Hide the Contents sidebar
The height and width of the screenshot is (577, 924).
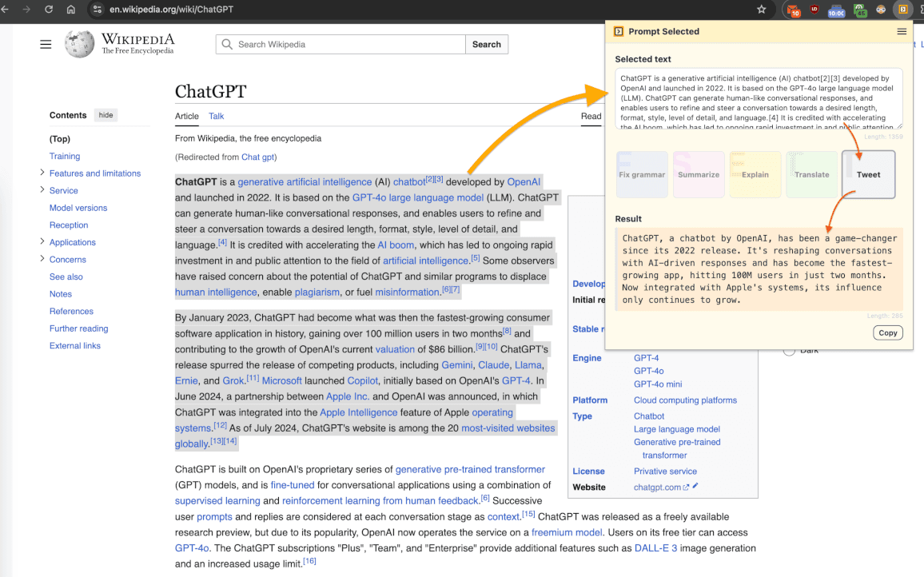(105, 115)
